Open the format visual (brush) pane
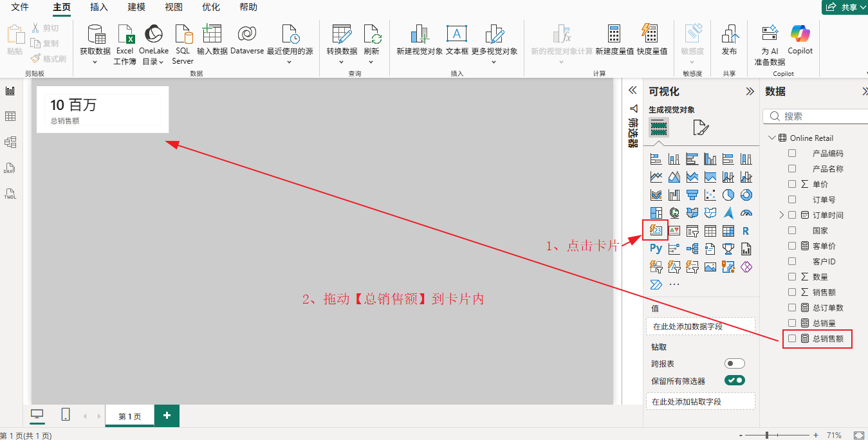The height and width of the screenshot is (440, 868). point(701,127)
